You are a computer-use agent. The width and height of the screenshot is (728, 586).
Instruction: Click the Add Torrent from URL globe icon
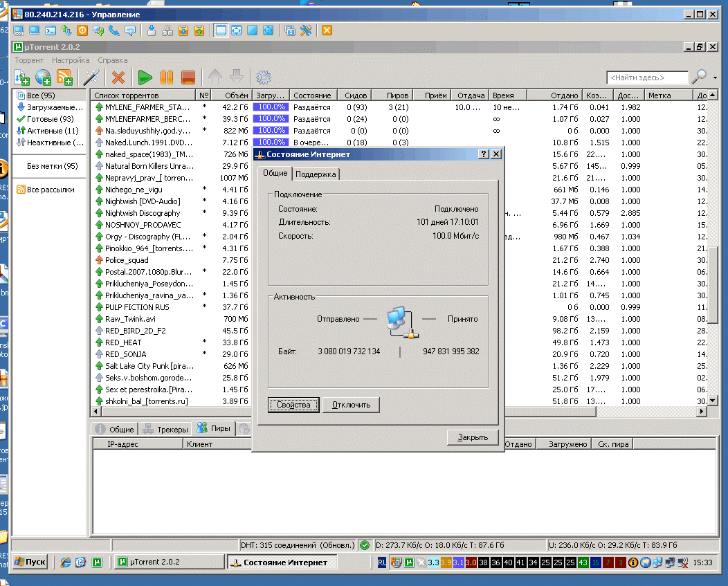44,77
